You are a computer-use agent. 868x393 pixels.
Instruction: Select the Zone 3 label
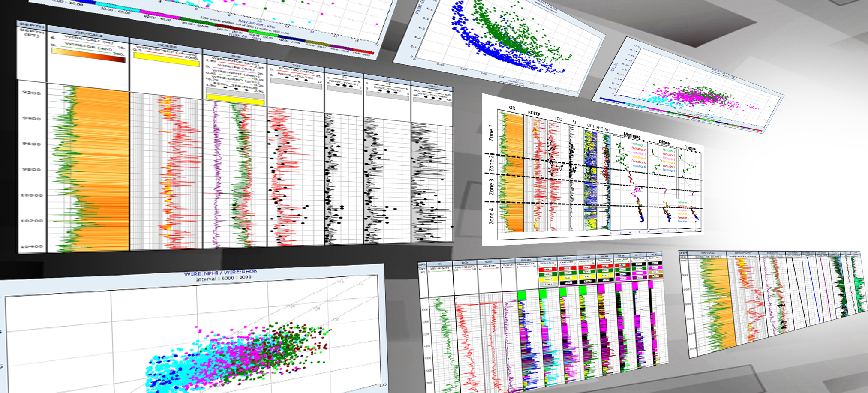coord(491,187)
